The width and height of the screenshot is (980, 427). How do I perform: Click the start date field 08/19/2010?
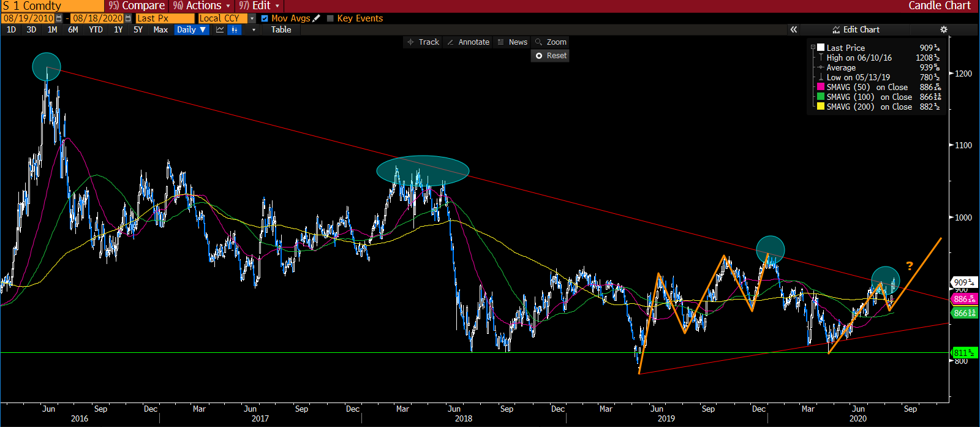point(28,18)
